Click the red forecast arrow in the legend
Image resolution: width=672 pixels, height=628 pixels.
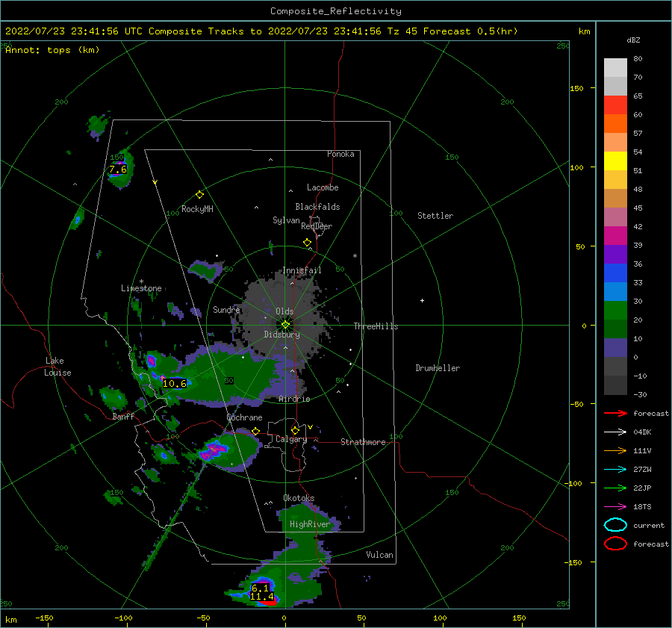pyautogui.click(x=615, y=413)
